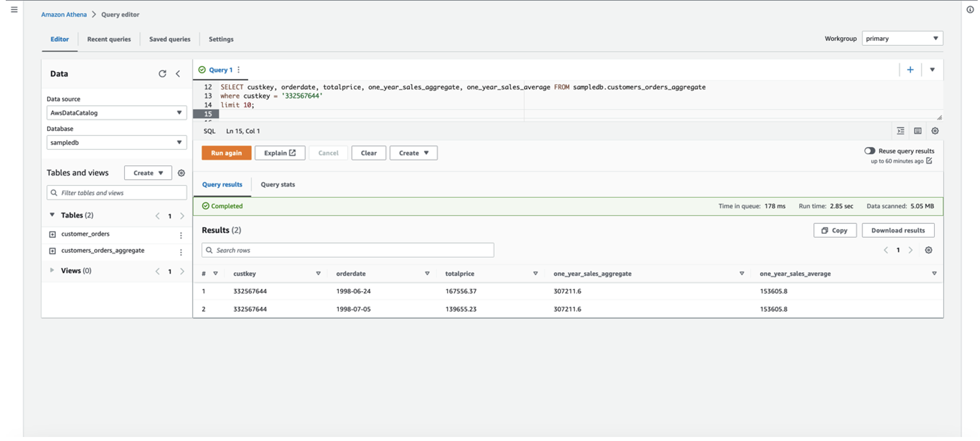Click the Search rows field
This screenshot has height=441, width=980.
click(x=348, y=250)
